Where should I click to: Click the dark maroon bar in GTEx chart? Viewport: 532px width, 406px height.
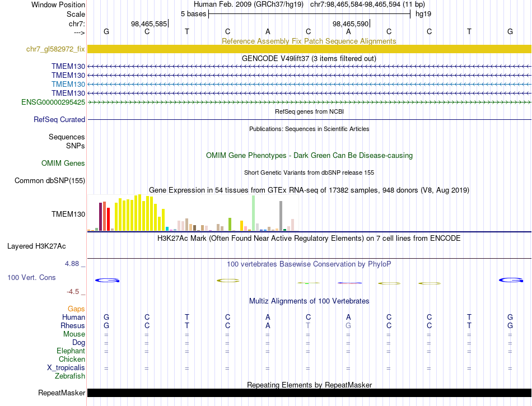point(100,217)
